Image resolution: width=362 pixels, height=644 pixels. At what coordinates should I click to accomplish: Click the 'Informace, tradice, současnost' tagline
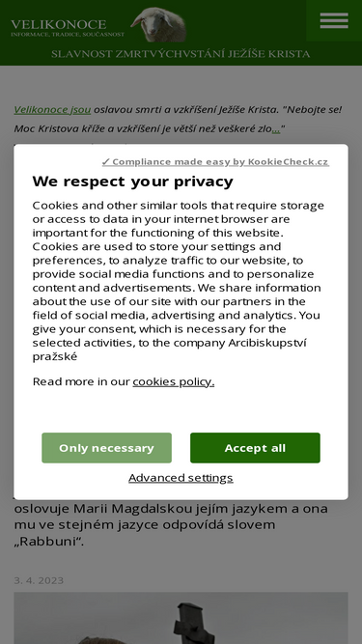68,35
